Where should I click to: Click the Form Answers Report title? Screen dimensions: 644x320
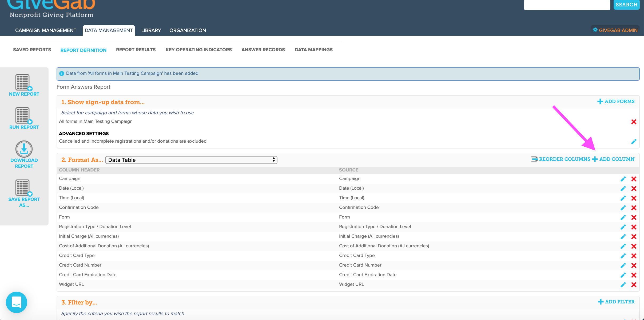point(83,87)
